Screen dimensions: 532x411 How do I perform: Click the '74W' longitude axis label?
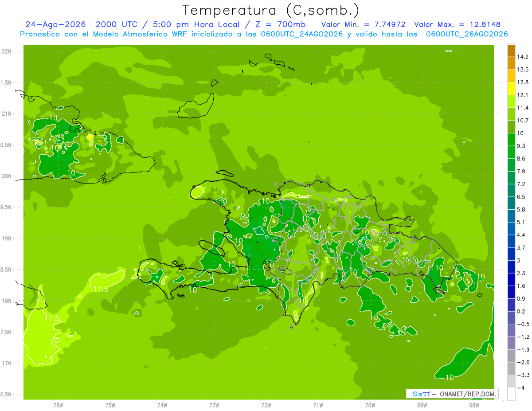pyautogui.click(x=162, y=405)
